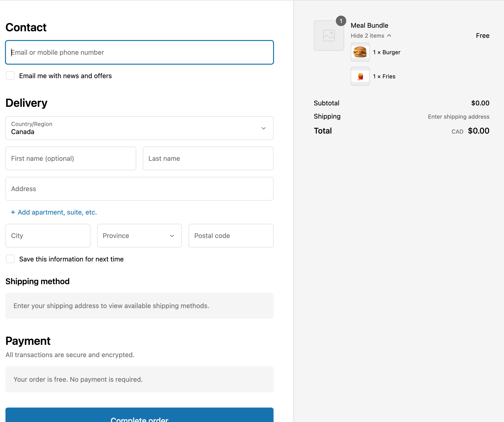Click the Burger product thumbnail

[360, 52]
